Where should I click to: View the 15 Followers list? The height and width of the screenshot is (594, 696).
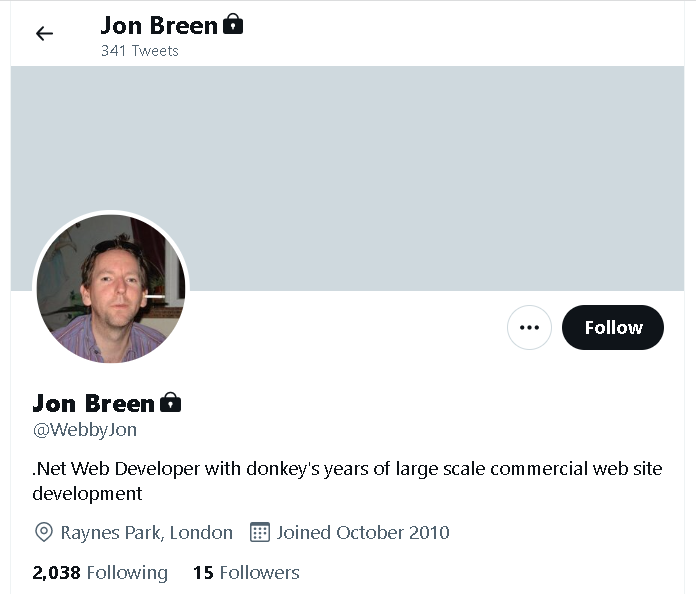[x=246, y=573]
